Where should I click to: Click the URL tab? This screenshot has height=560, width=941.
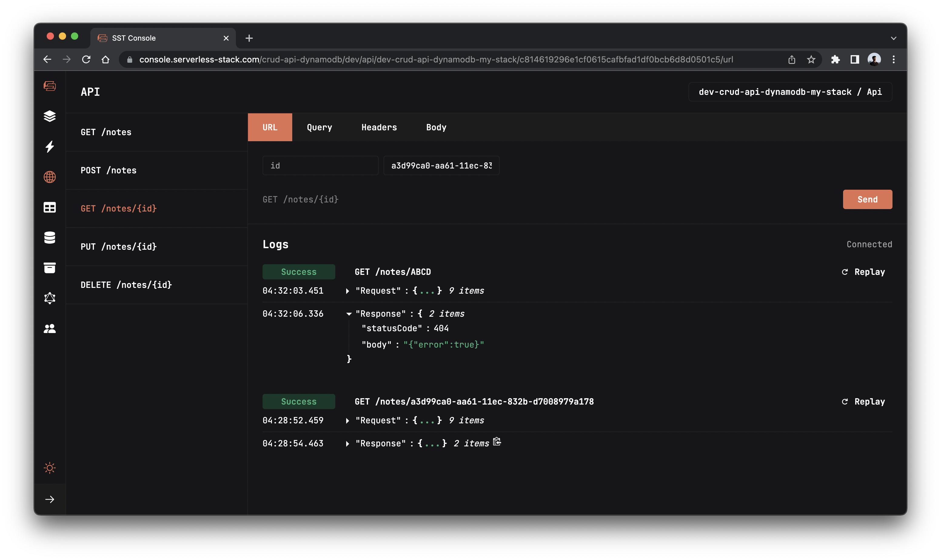(x=270, y=127)
